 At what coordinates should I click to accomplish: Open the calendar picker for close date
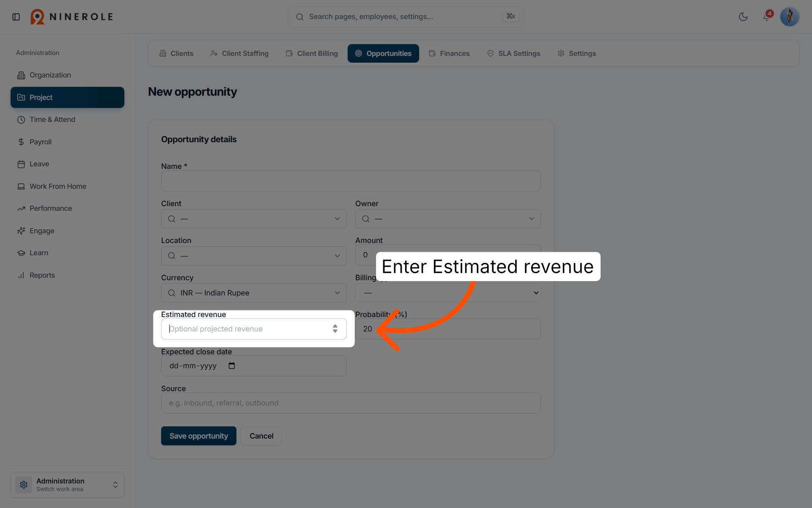[232, 366]
